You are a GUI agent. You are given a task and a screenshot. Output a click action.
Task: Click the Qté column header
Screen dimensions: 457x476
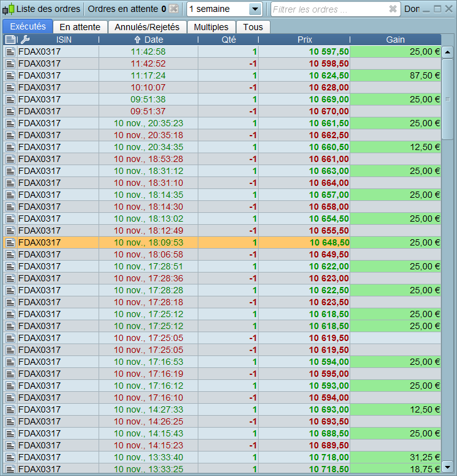tap(228, 40)
